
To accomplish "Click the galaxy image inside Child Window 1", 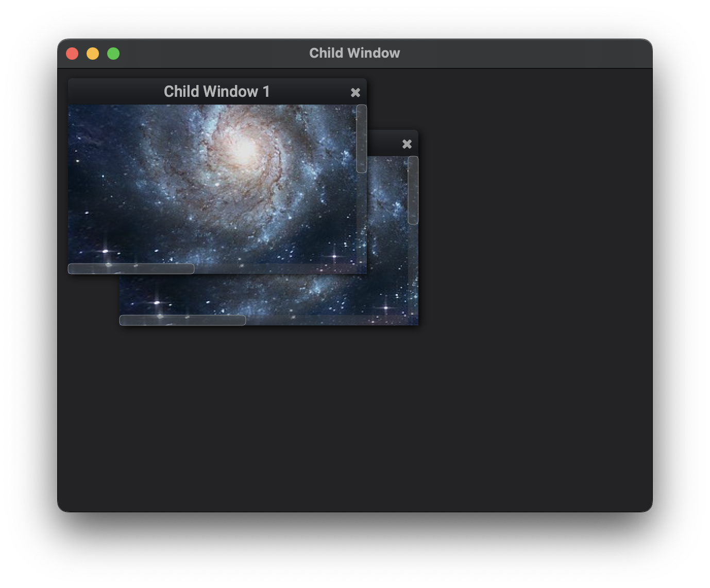I will (212, 184).
